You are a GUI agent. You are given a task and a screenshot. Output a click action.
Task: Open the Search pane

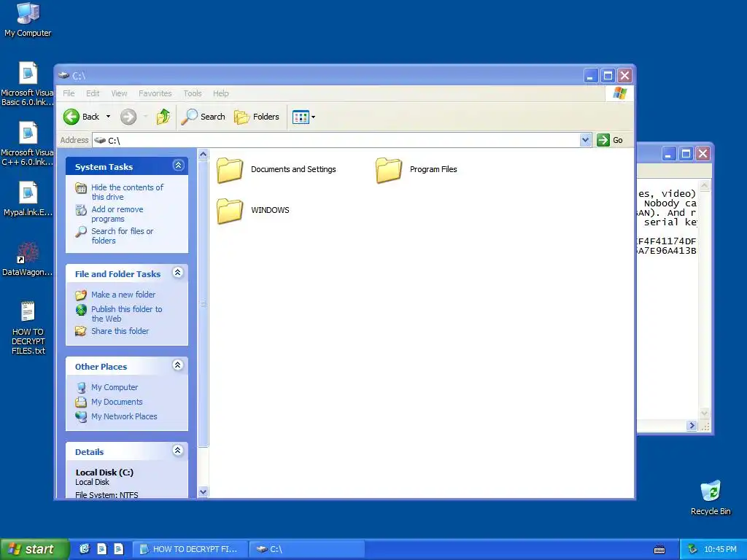point(204,117)
